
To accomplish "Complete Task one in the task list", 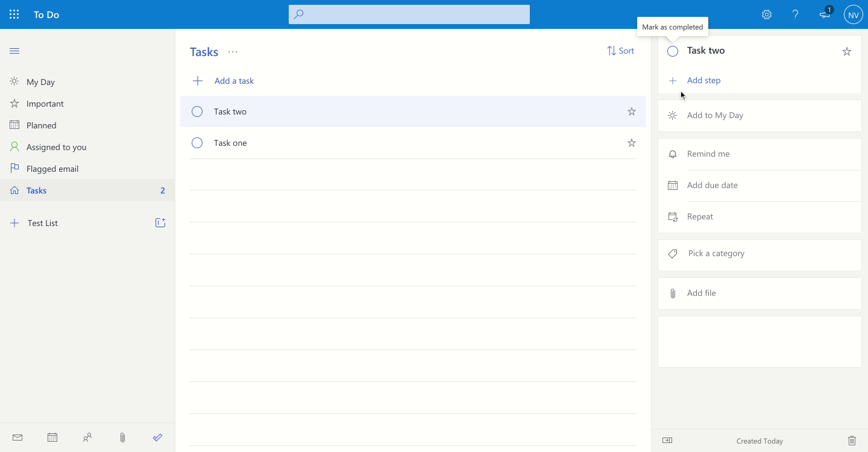I will tap(197, 143).
